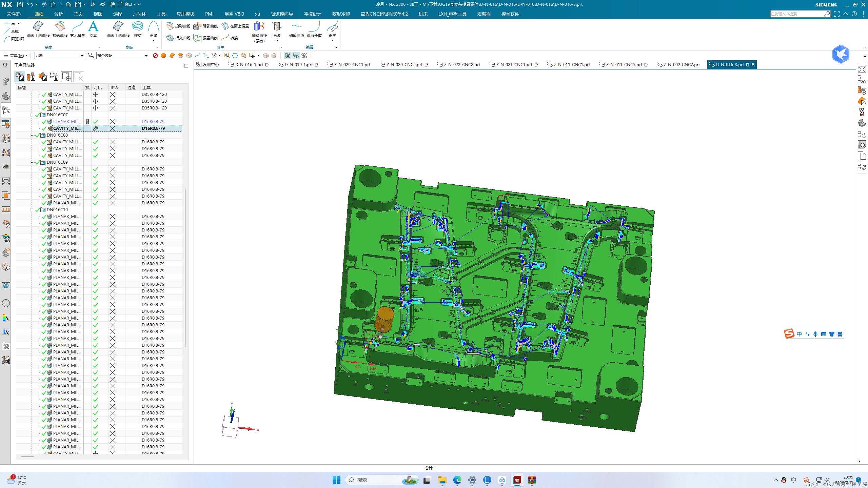Open the 抽取曲线(原有) tool
868x488 pixels.
click(x=259, y=32)
